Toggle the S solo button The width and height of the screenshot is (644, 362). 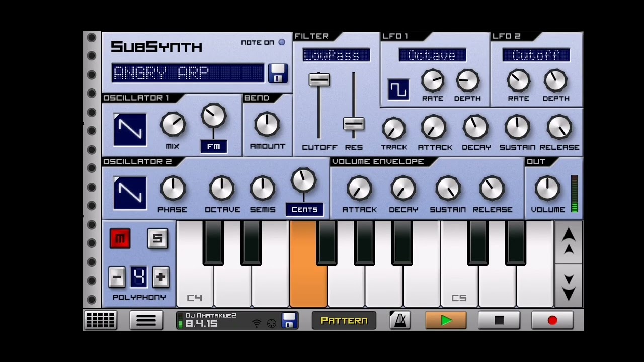pos(157,238)
